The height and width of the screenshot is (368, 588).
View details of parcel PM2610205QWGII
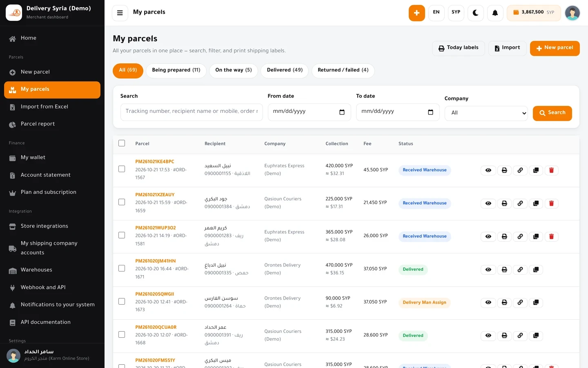pyautogui.click(x=488, y=303)
